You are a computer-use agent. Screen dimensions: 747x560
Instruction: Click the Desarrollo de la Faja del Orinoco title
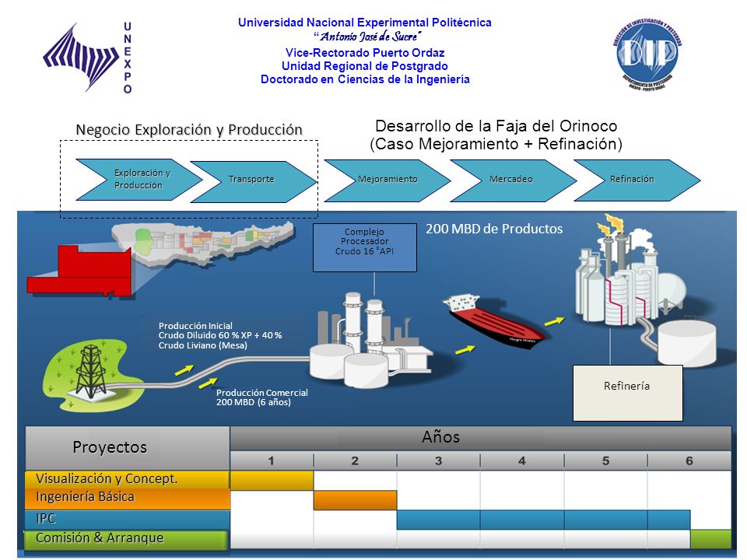point(496,135)
